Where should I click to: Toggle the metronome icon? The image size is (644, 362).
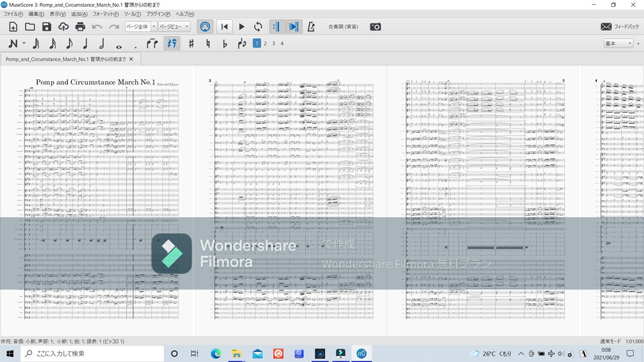[311, 27]
